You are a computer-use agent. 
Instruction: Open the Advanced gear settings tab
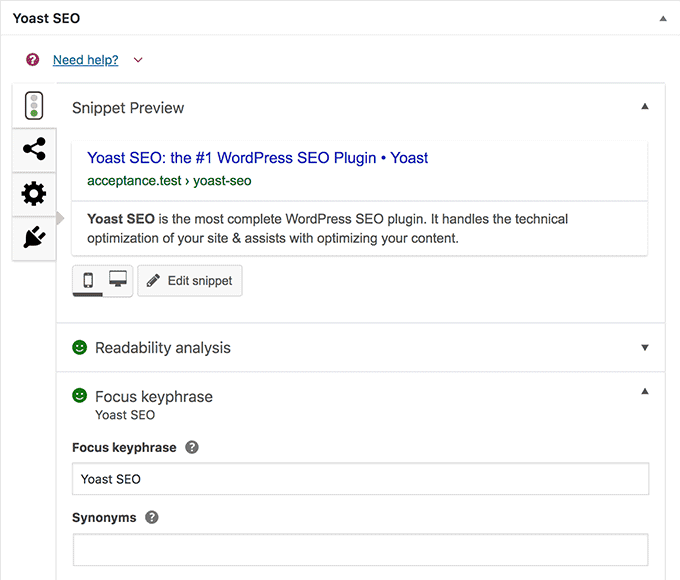pyautogui.click(x=34, y=193)
